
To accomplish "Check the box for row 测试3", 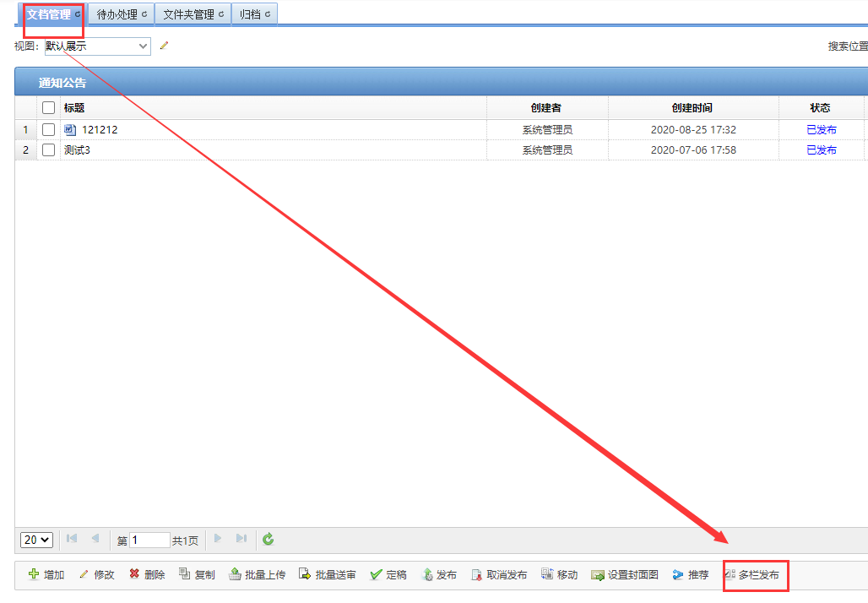I will (x=49, y=149).
